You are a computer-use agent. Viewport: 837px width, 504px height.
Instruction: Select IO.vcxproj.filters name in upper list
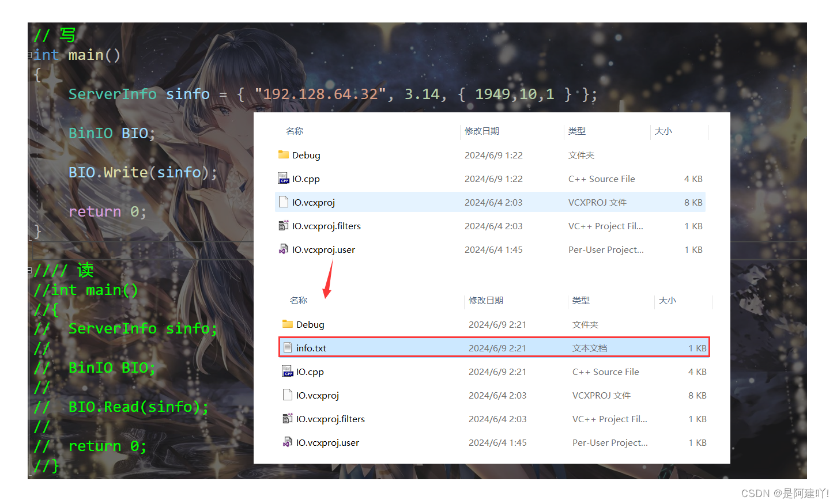pos(326,226)
